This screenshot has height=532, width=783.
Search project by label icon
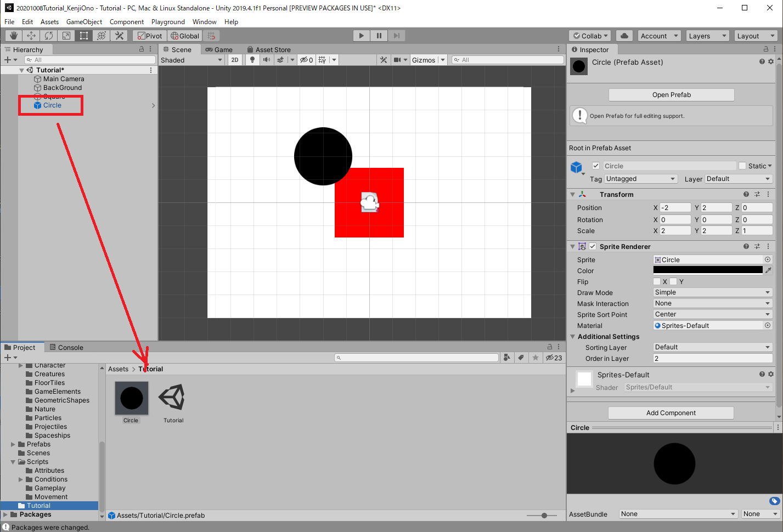(521, 358)
